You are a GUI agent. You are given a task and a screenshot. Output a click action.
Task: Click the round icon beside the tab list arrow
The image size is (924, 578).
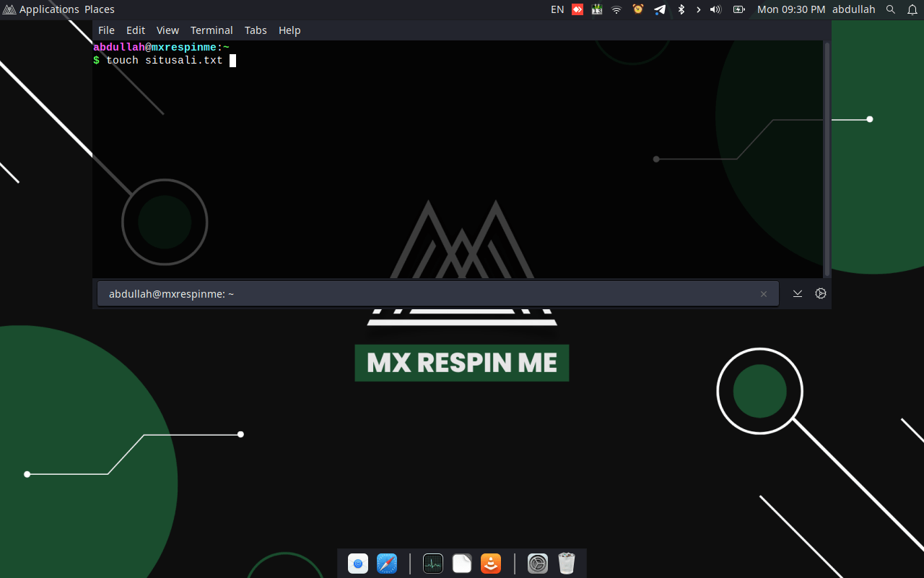(x=821, y=293)
